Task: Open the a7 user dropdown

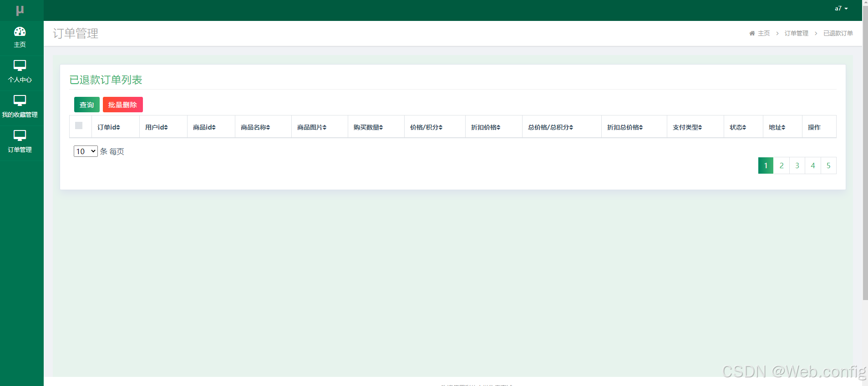Action: (841, 9)
